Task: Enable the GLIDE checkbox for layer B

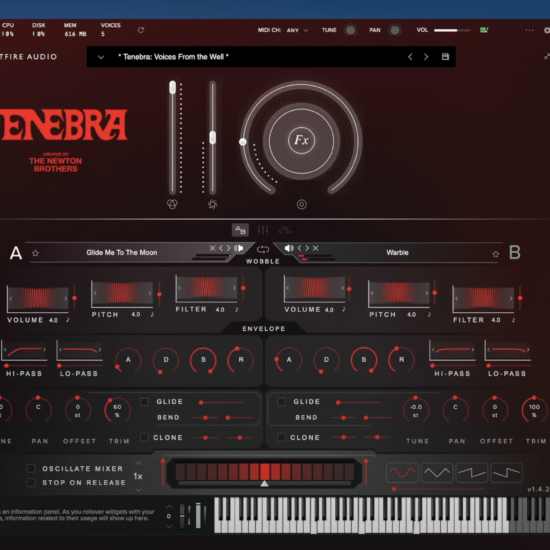Action: click(x=281, y=402)
